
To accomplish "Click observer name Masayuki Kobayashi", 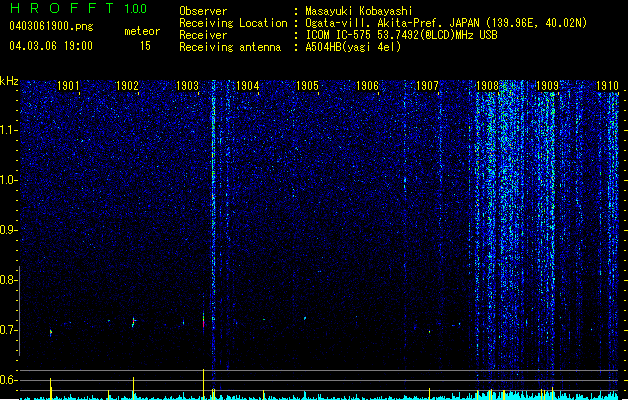I will (x=359, y=11).
